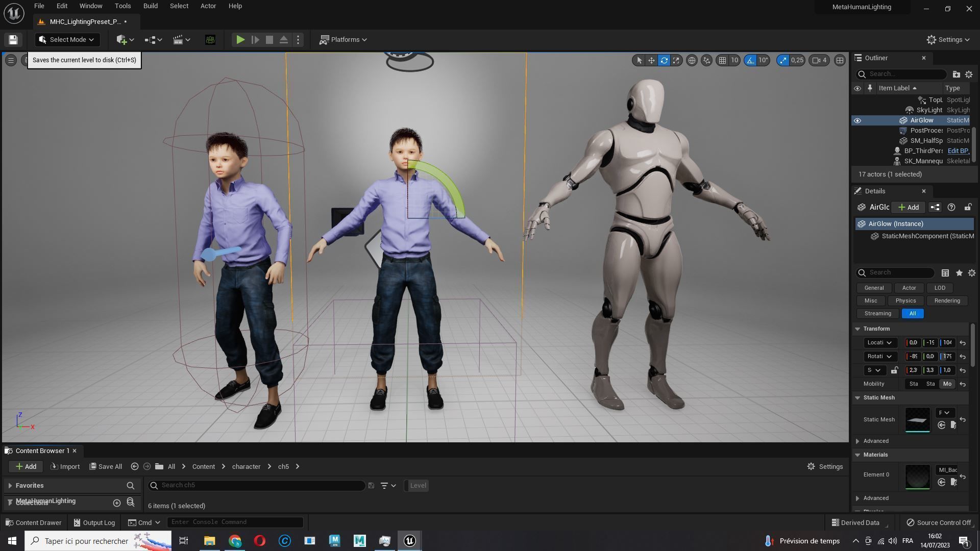Set Mobility to Movable
Viewport: 980px width, 551px height.
(x=947, y=384)
